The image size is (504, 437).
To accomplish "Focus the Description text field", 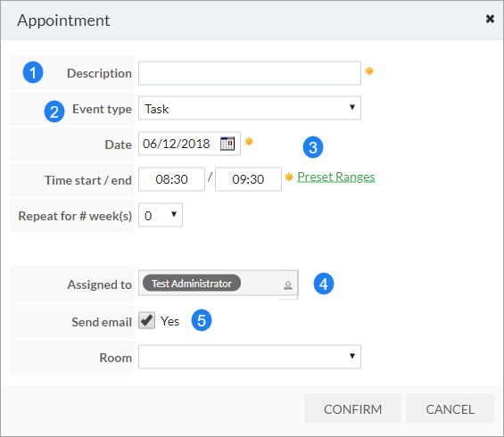I will tap(250, 73).
